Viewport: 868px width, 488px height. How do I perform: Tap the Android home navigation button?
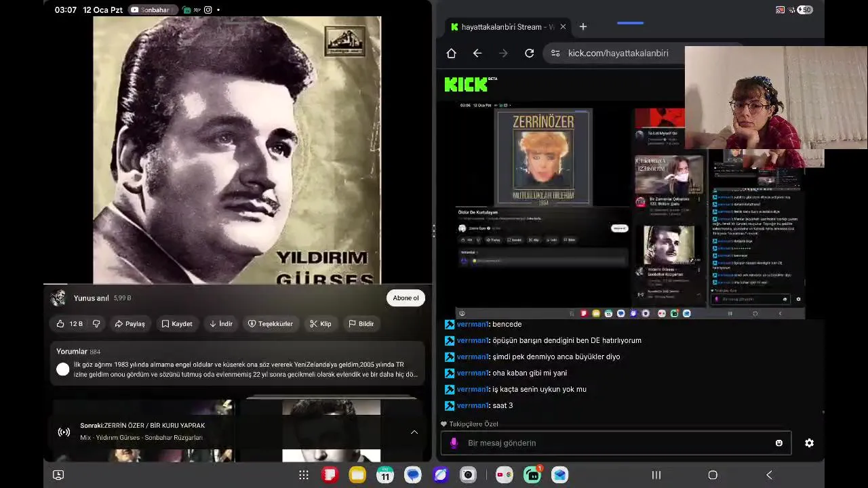[713, 475]
